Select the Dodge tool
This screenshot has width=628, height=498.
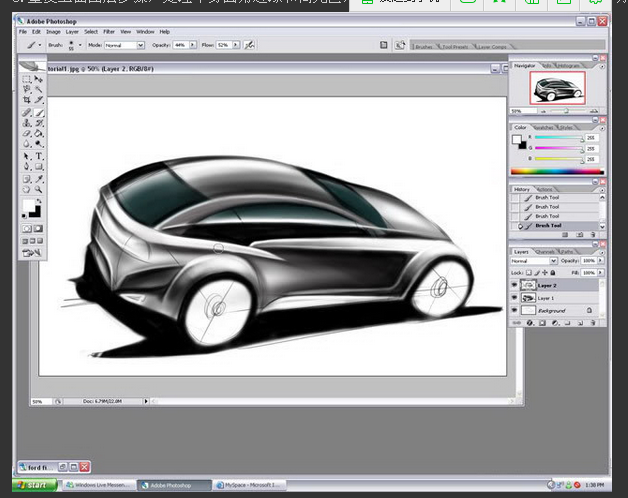tap(38, 143)
